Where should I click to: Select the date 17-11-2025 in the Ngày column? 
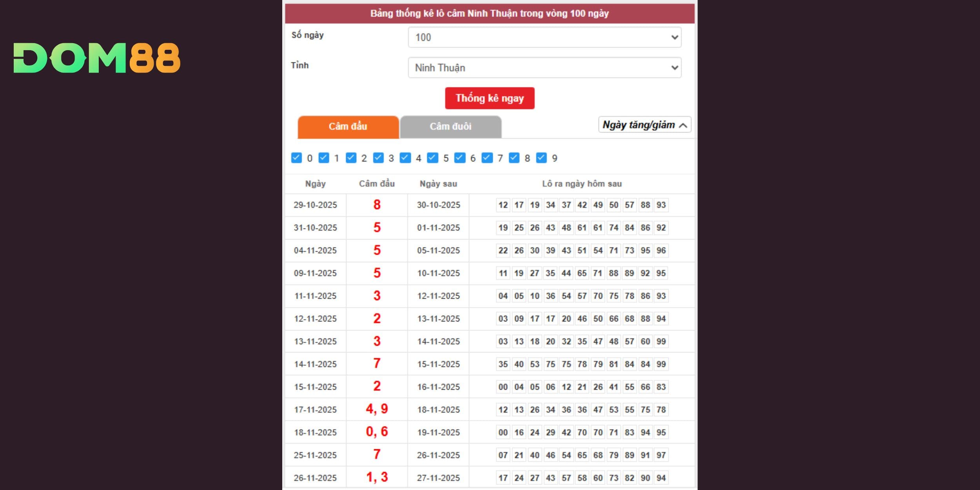[x=316, y=409]
